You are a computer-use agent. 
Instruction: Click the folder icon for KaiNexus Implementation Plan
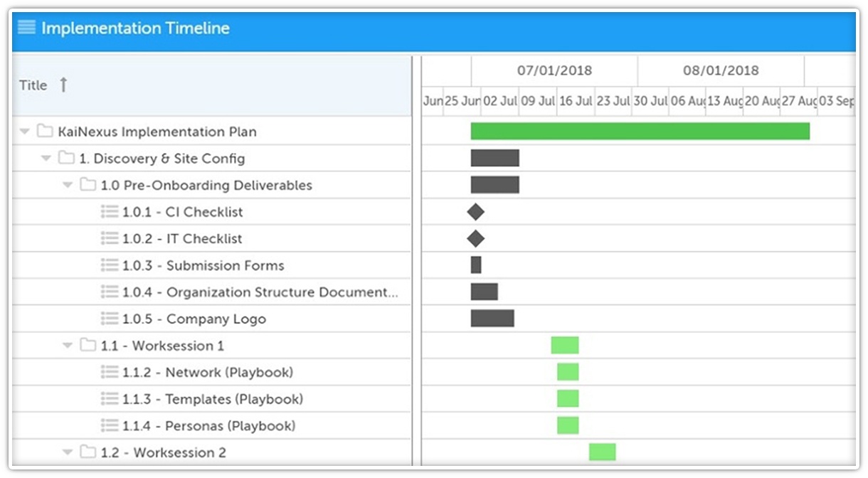coord(46,132)
